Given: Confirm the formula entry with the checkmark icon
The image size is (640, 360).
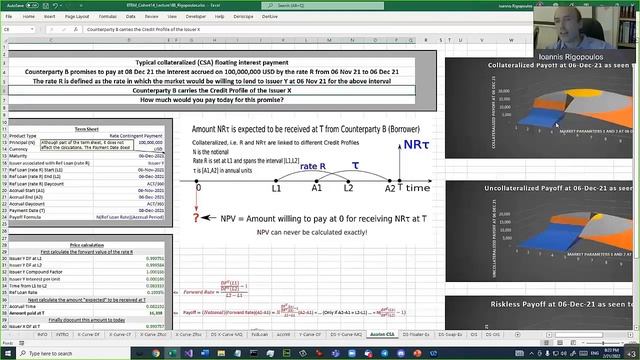Looking at the screenshot, I should click(x=63, y=29).
